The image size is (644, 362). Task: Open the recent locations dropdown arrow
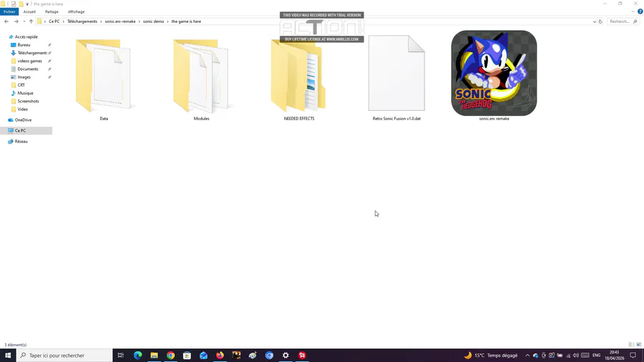(x=24, y=21)
